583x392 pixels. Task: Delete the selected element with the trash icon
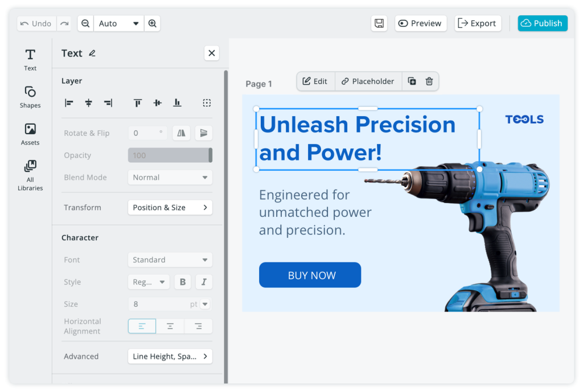[x=429, y=81]
